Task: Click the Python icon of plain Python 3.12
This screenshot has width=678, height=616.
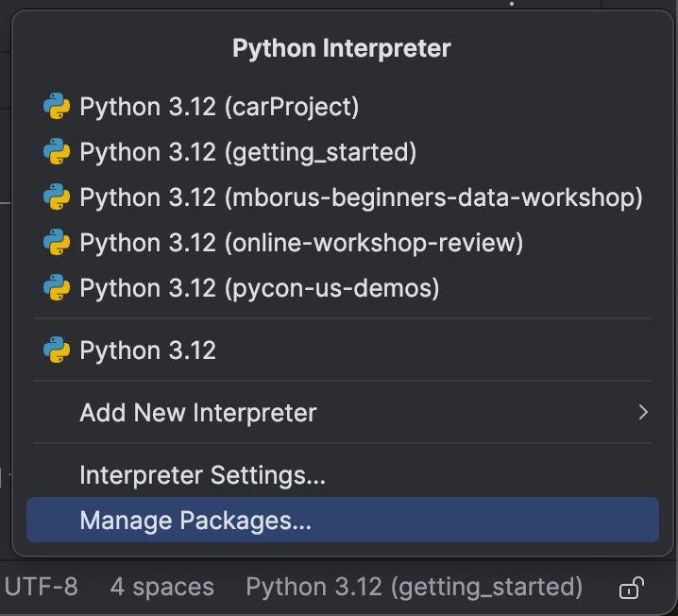Action: (x=57, y=351)
